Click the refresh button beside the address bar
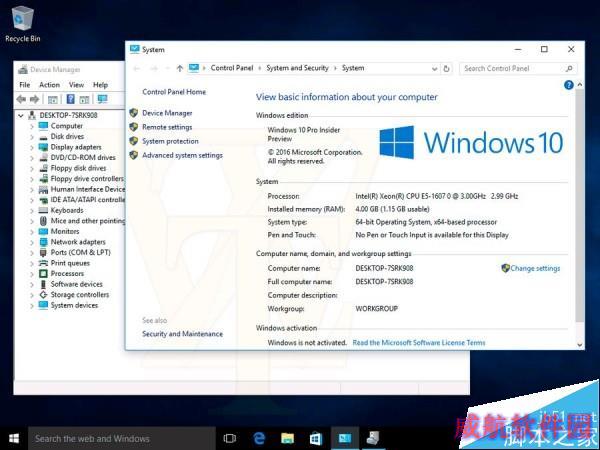The width and height of the screenshot is (600, 450). point(446,69)
